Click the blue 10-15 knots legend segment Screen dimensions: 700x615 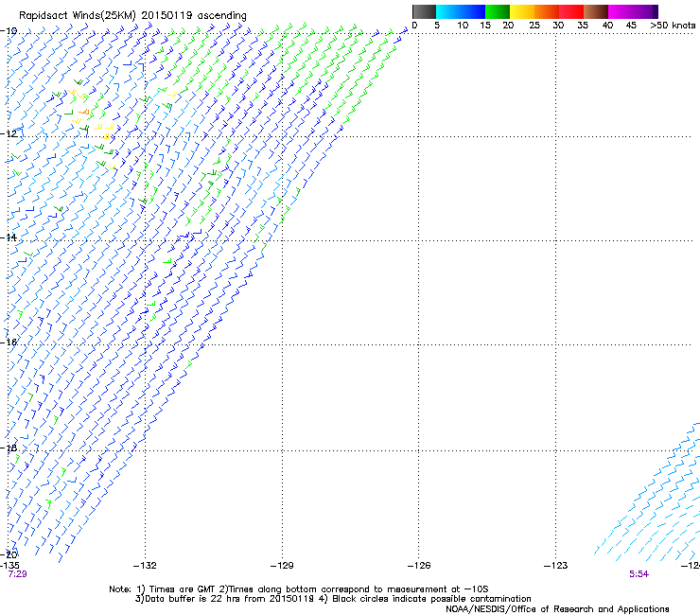pyautogui.click(x=473, y=11)
